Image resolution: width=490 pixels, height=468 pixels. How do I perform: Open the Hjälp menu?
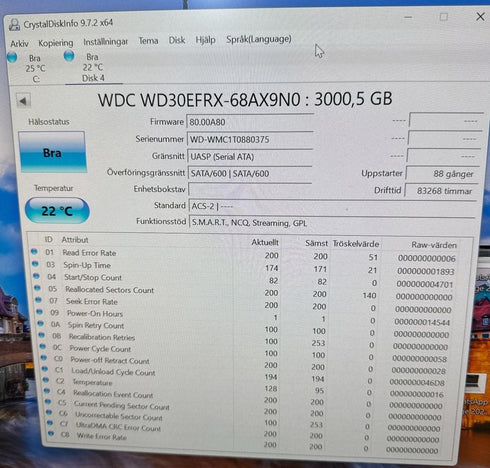tap(205, 40)
